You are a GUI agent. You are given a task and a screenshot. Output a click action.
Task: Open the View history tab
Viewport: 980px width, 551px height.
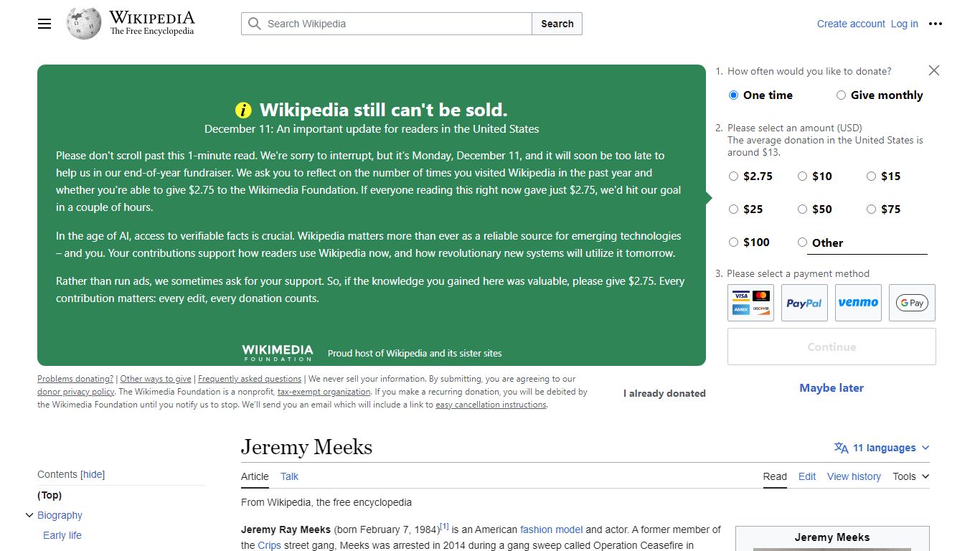(x=854, y=476)
